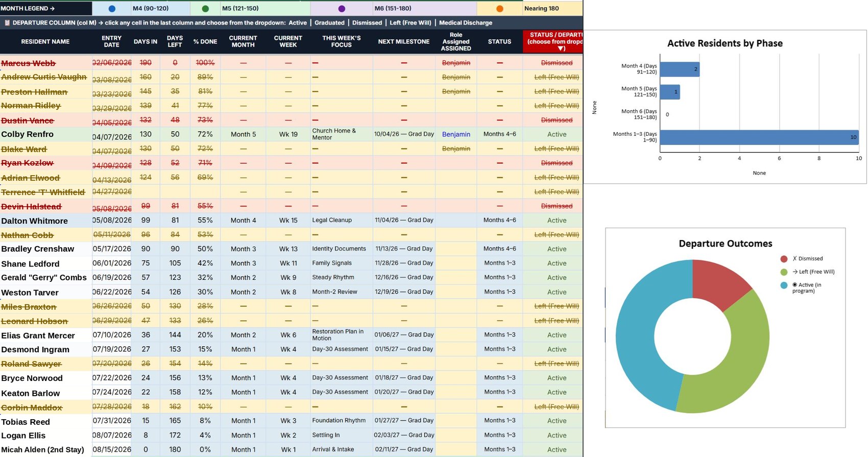The image size is (868, 457).
Task: Select the Dalton Whitmore name cell
Action: point(46,220)
